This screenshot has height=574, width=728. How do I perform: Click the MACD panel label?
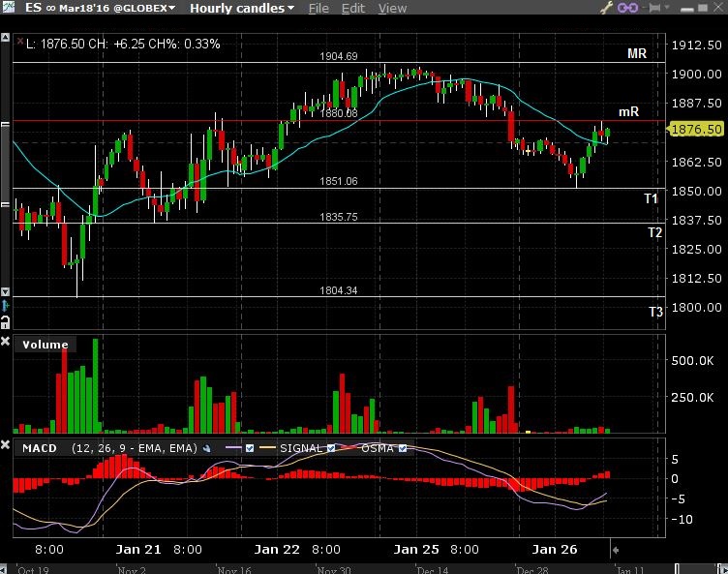(x=39, y=448)
